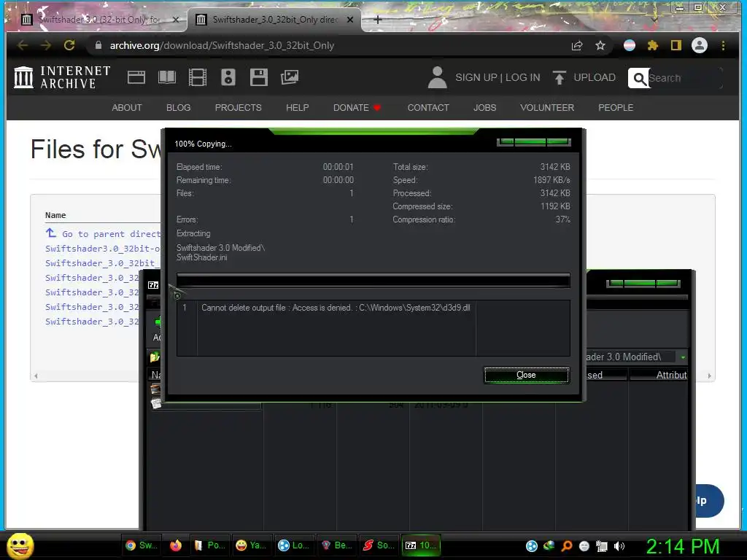Open a new browser tab with the plus button
This screenshot has width=747, height=560.
point(378,20)
